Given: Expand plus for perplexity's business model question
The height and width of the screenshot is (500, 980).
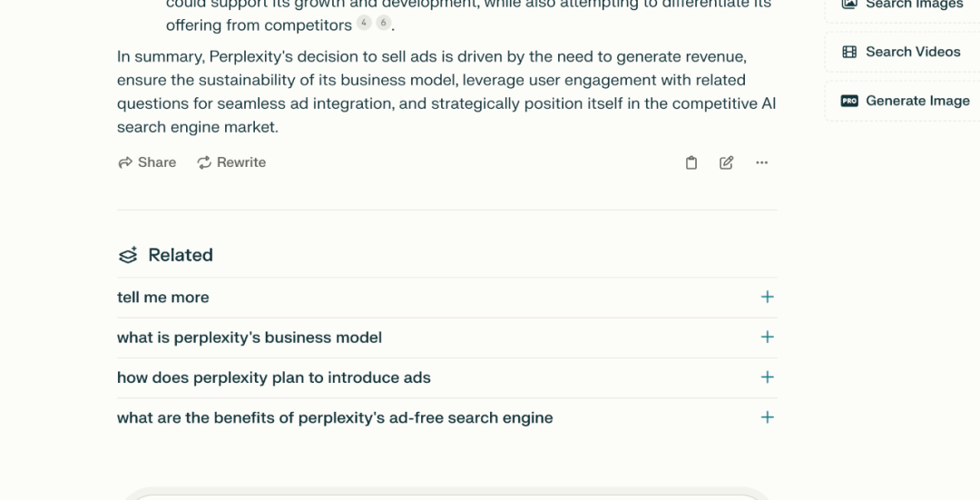Looking at the screenshot, I should click(768, 337).
